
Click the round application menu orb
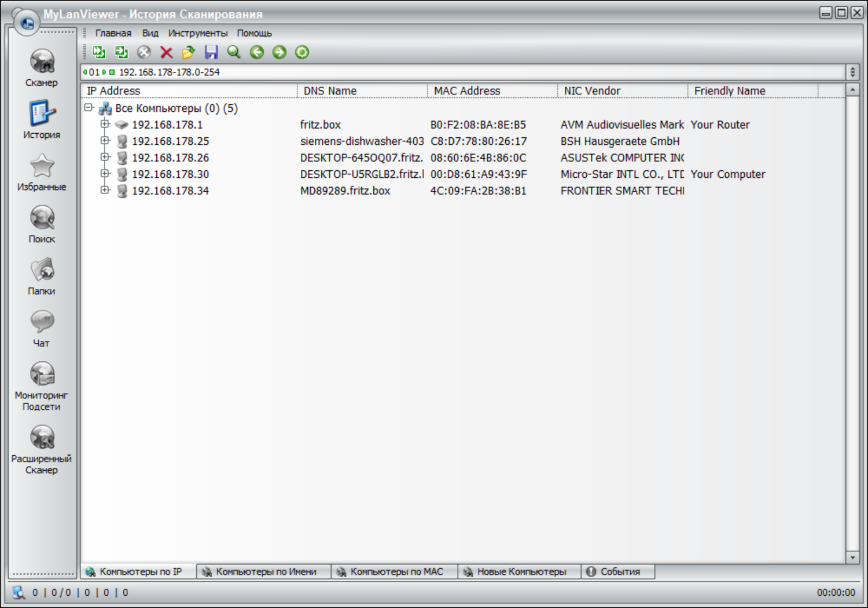[26, 23]
